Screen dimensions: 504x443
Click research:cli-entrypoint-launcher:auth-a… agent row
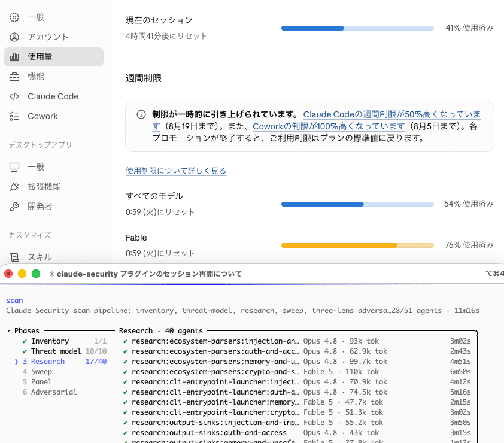tap(297, 392)
